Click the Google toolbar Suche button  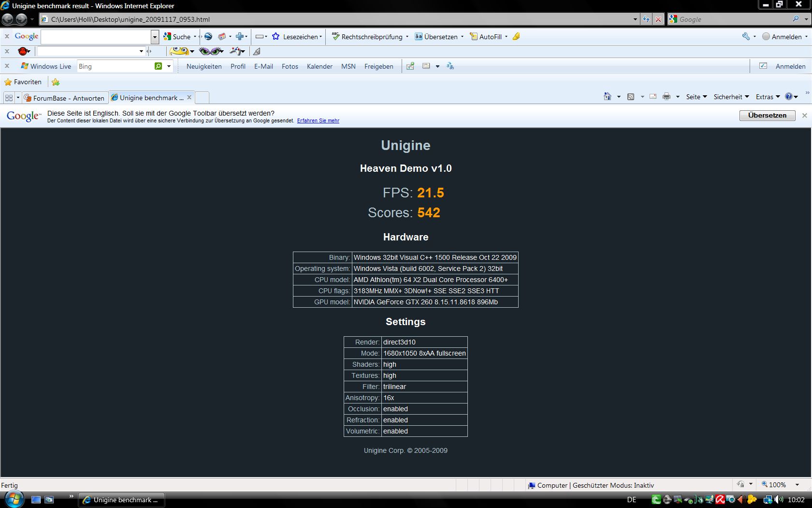(x=177, y=37)
